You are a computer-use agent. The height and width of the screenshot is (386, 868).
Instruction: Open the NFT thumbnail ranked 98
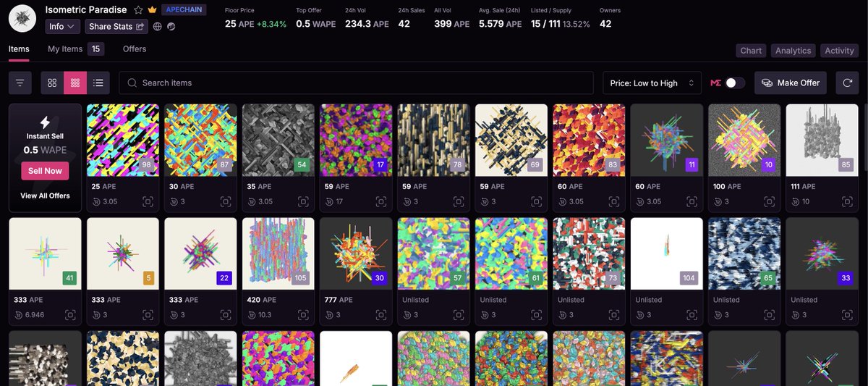(123, 140)
